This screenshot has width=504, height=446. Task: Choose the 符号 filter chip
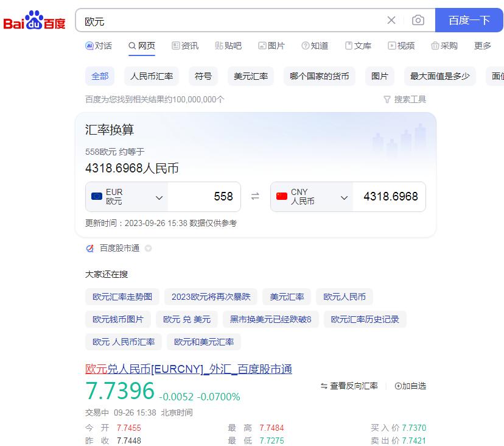click(x=203, y=76)
